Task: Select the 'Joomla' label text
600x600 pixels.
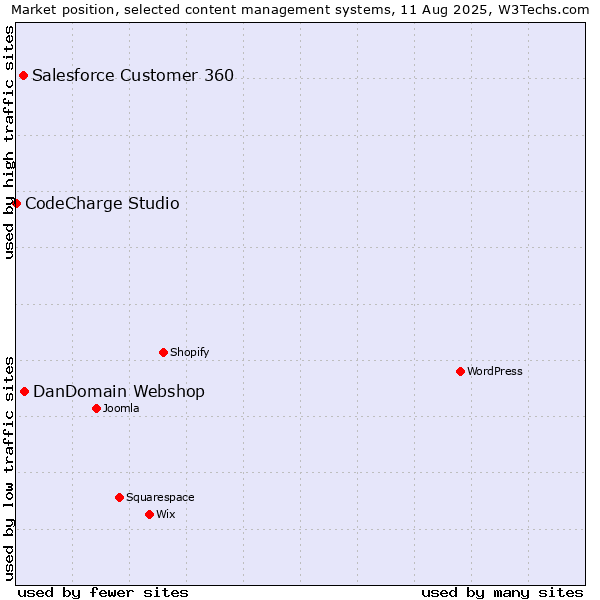Action: pos(121,408)
